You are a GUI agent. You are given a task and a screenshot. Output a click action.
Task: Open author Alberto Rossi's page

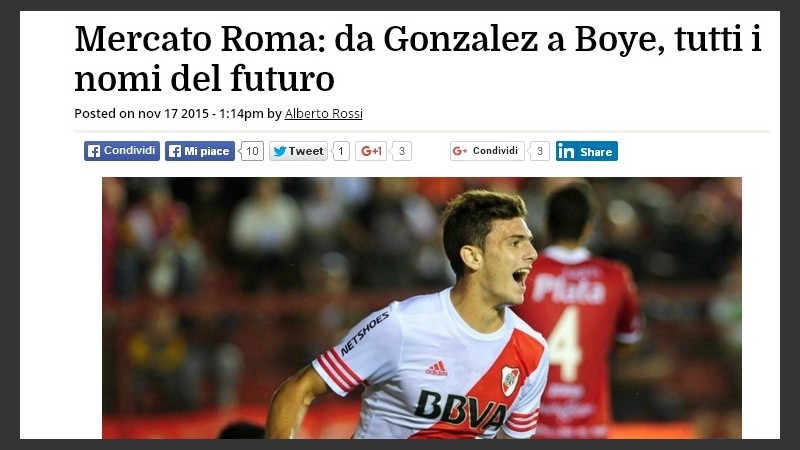323,113
